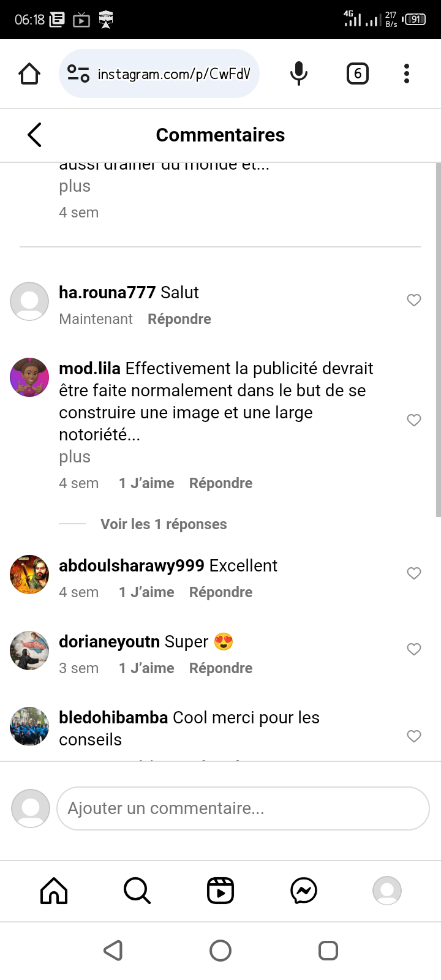Reply to dorianeyoutn's comment with Répondre
The image size is (441, 980).
point(221,668)
